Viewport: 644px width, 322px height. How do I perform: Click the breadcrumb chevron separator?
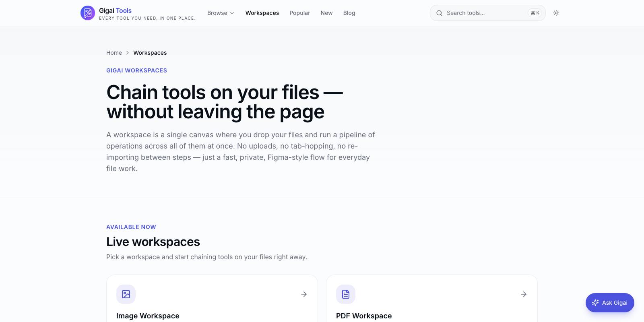coord(128,53)
